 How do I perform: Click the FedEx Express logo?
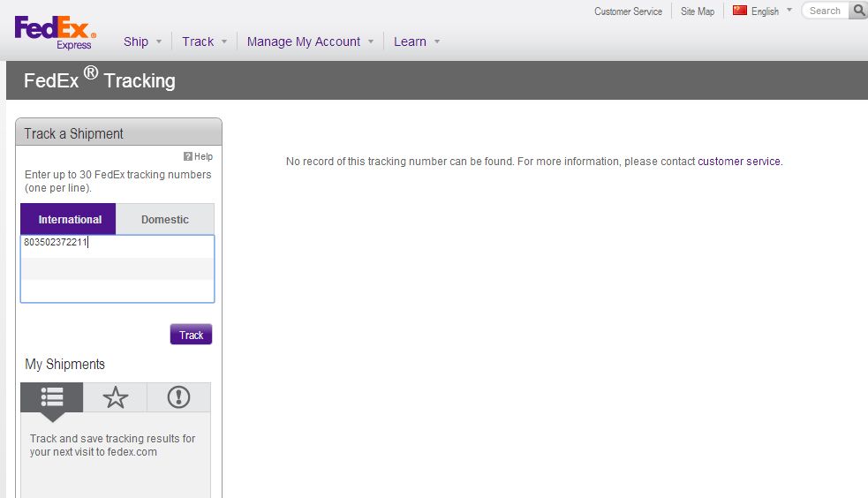coord(55,33)
